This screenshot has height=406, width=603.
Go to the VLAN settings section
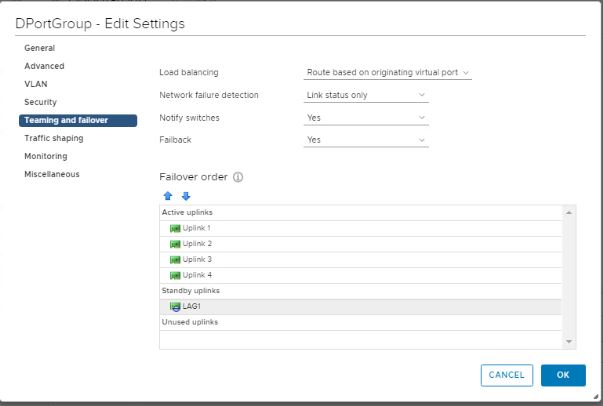36,84
